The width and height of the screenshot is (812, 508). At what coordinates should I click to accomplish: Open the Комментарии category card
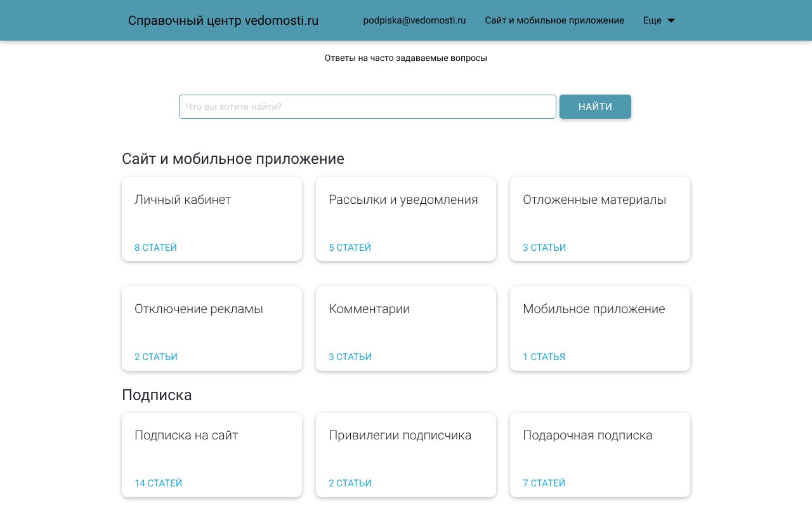406,328
